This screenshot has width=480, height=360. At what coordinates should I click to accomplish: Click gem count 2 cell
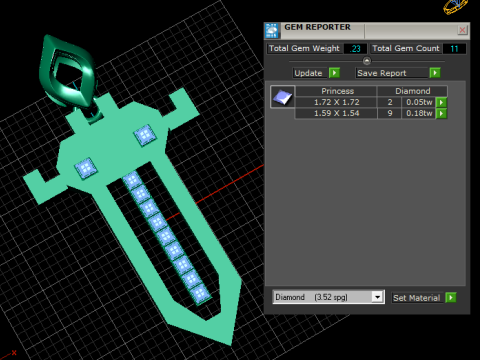tap(390, 102)
